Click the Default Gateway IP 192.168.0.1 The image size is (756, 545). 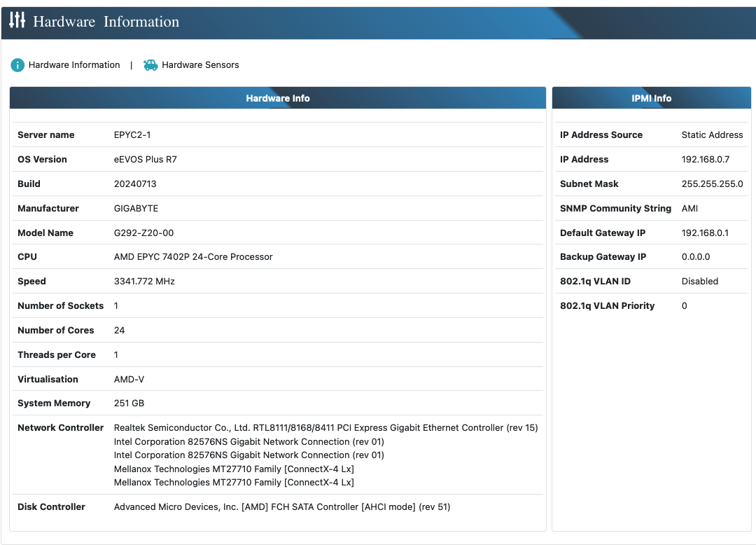[x=705, y=233]
